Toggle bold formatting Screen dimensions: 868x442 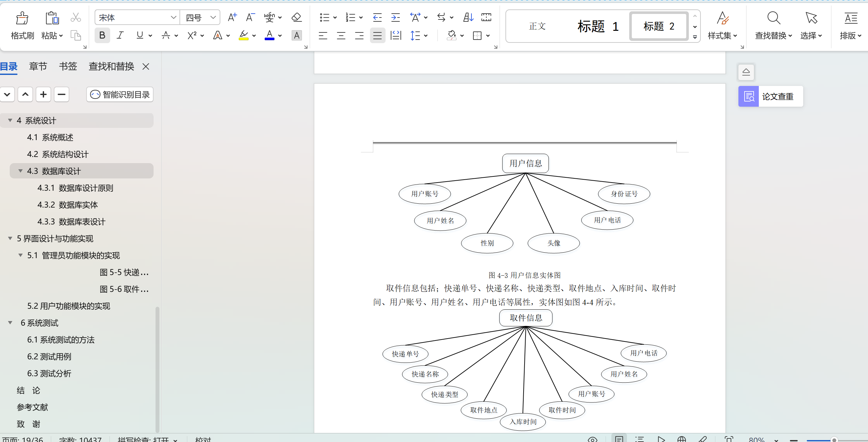pos(102,35)
